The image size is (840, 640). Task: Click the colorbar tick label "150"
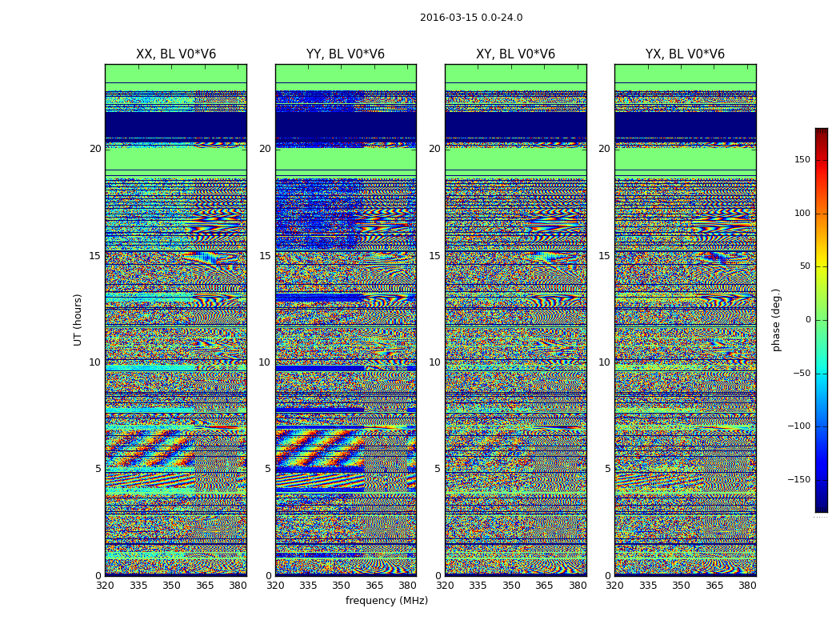802,159
